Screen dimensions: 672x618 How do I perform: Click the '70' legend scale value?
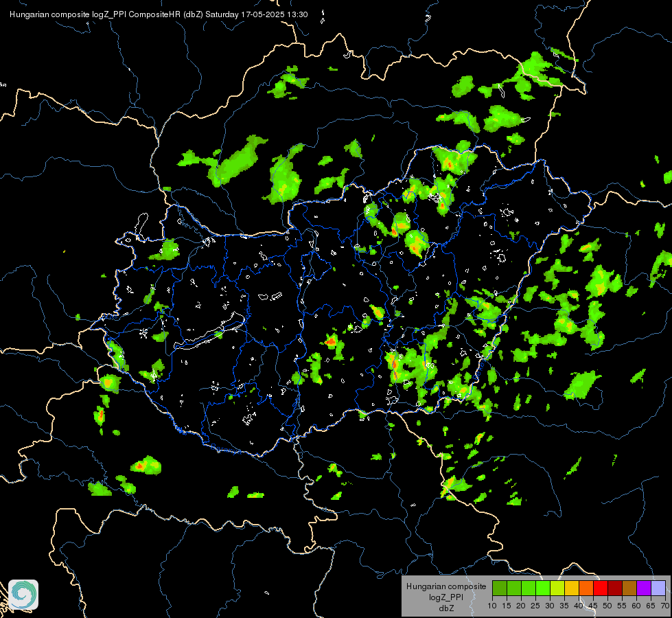666,606
